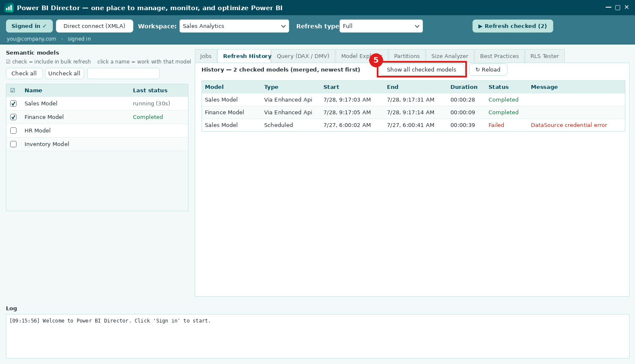Switch to the Size Analyzer tab
635x364 pixels.
[450, 56]
